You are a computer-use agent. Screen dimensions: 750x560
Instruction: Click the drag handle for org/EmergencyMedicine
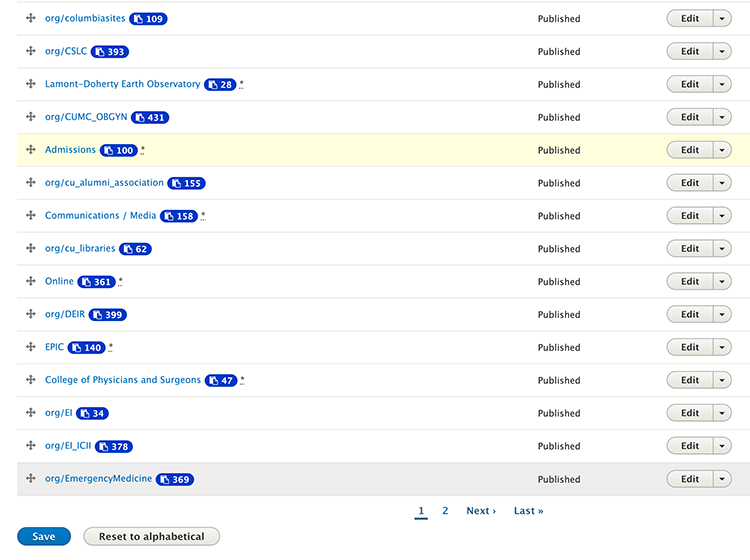[x=31, y=479]
